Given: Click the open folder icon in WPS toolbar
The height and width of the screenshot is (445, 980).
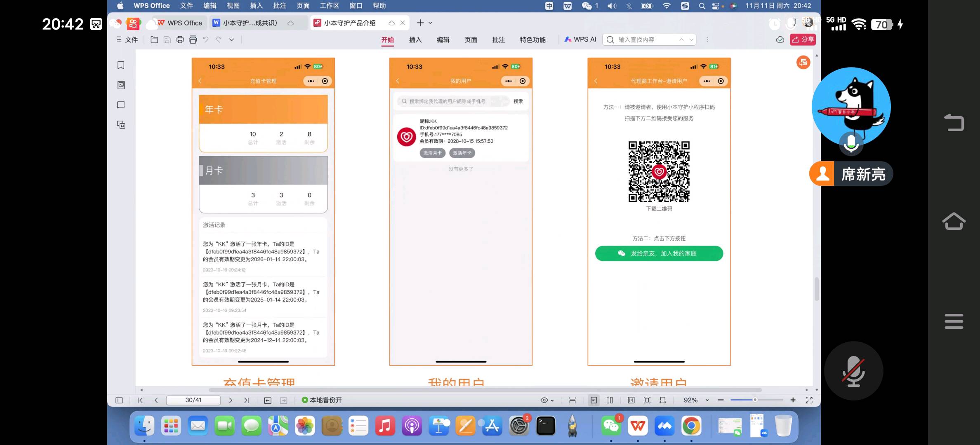Looking at the screenshot, I should tap(154, 40).
